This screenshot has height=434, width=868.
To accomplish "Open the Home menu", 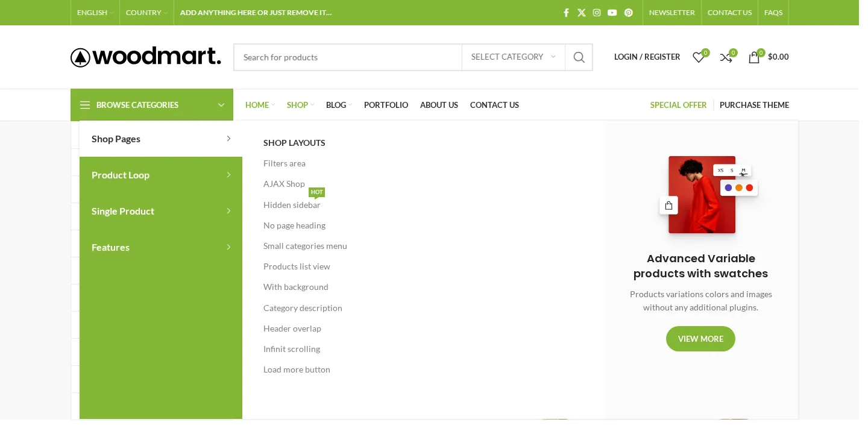I will point(260,105).
